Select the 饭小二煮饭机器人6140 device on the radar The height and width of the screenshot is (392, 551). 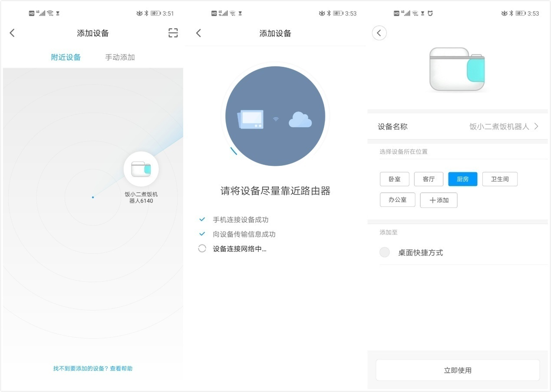tap(142, 169)
